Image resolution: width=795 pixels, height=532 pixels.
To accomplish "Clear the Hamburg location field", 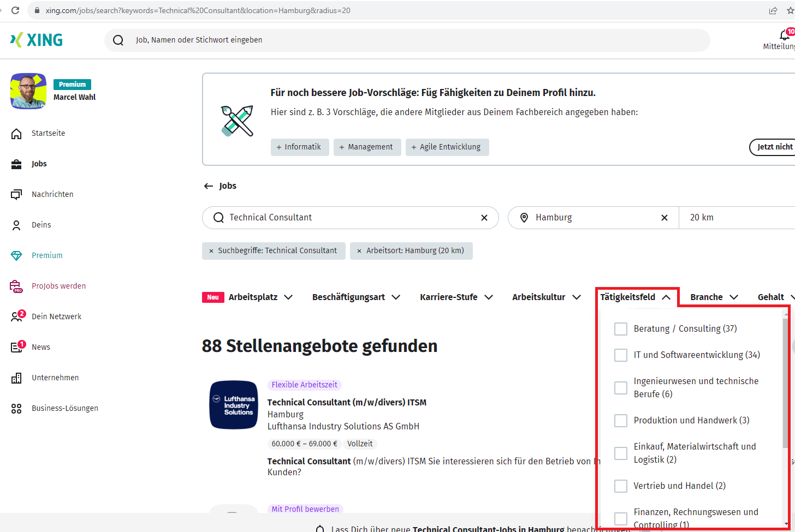I will 664,218.
